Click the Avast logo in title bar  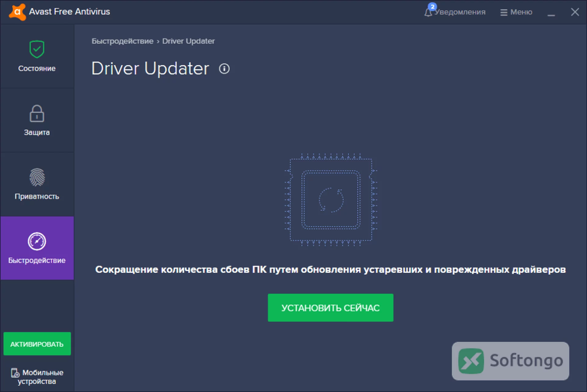tap(17, 12)
